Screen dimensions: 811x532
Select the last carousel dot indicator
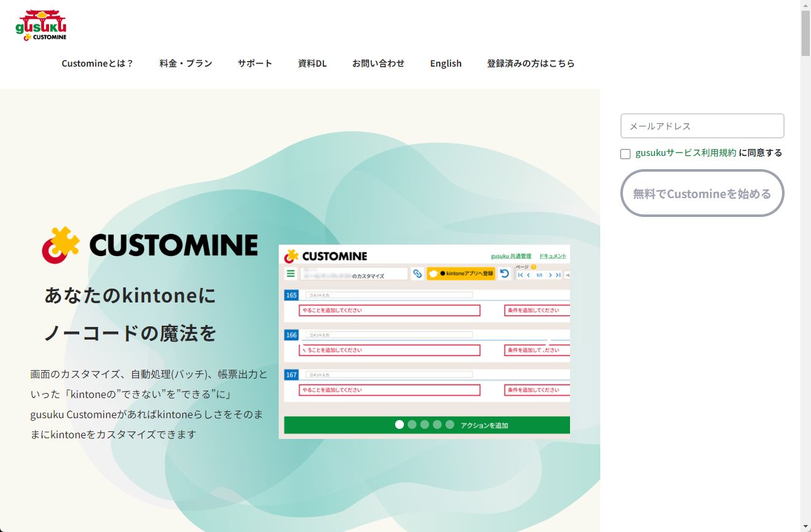coord(450,424)
